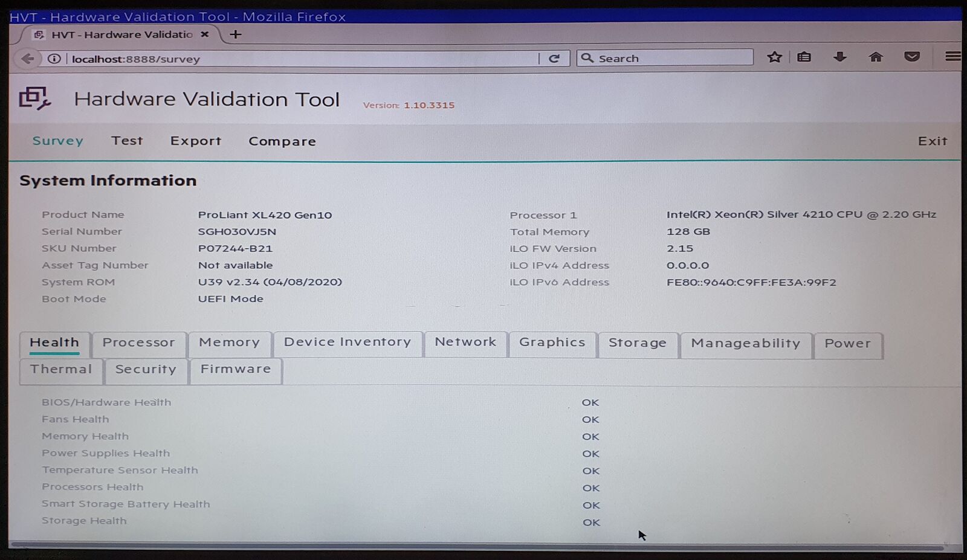Image resolution: width=967 pixels, height=560 pixels.
Task: Click OK status for Storage Health
Action: pyautogui.click(x=592, y=523)
